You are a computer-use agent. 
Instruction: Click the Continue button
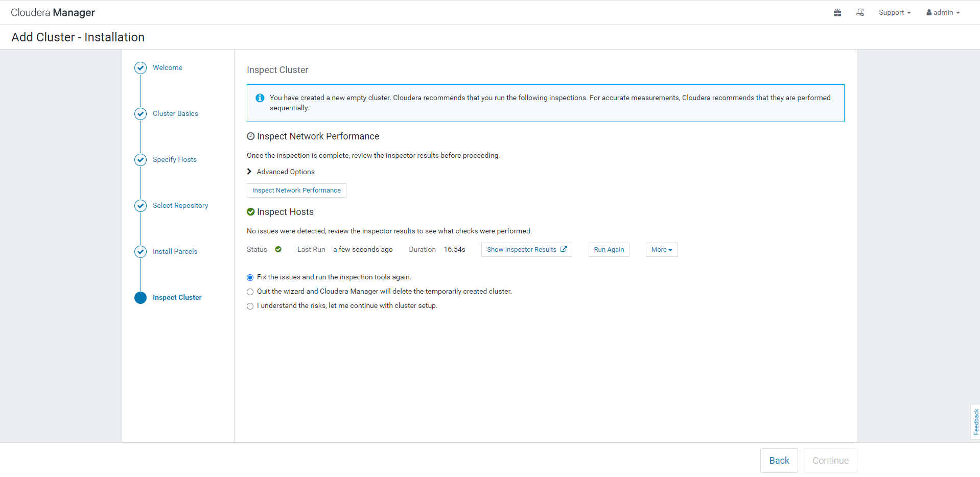(x=830, y=461)
